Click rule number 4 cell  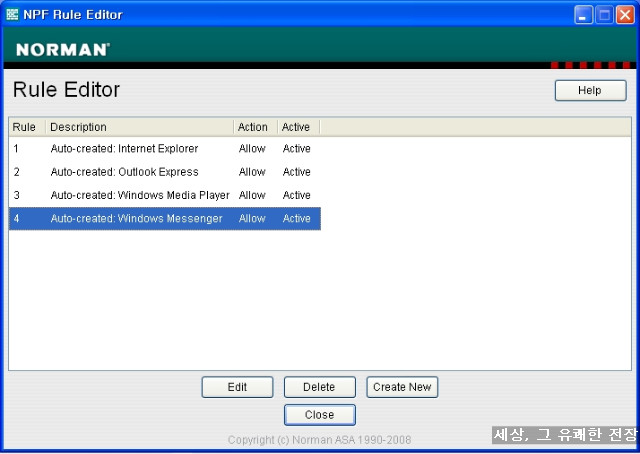(16, 218)
